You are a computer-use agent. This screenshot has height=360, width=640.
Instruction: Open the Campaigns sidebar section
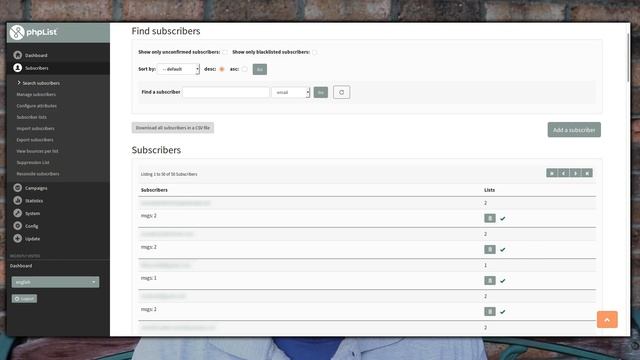coord(30,188)
